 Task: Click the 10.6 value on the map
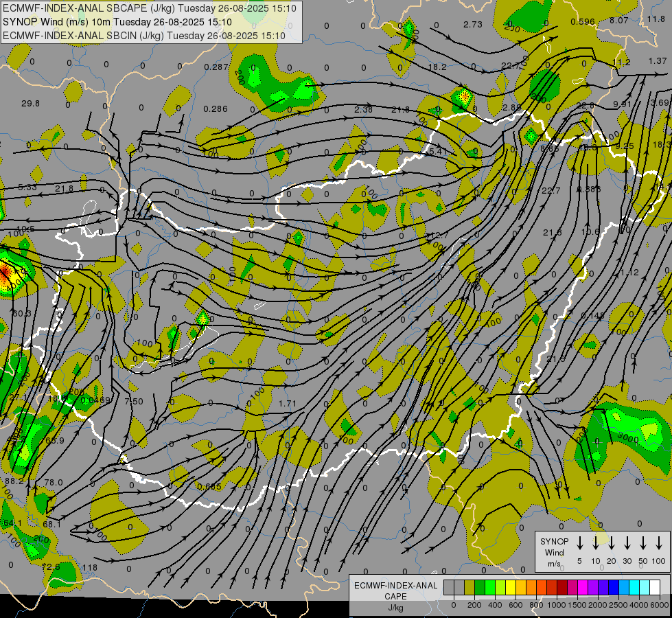pos(590,231)
